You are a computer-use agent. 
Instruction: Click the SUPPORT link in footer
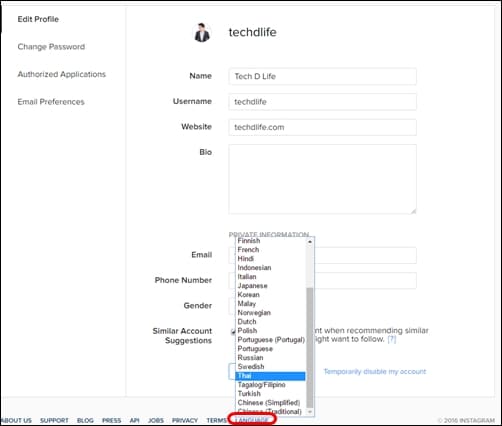(x=54, y=420)
